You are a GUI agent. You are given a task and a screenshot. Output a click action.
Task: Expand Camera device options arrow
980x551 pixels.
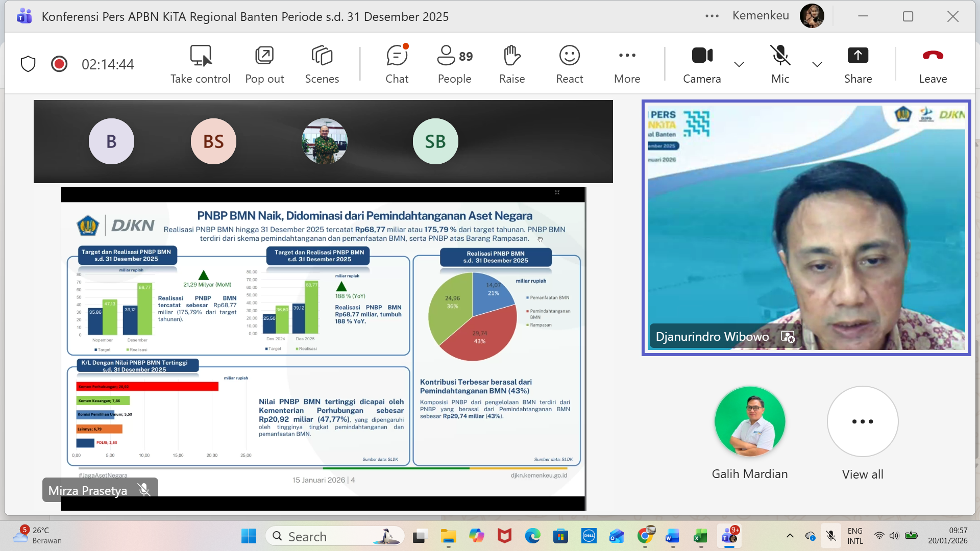pos(739,64)
